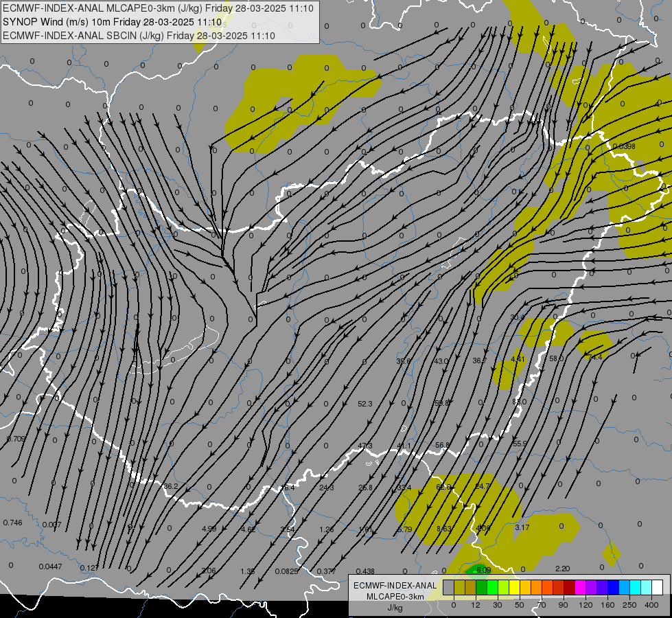This screenshot has width=672, height=618.
Task: Select the grid value 4.99
Action: (x=209, y=529)
